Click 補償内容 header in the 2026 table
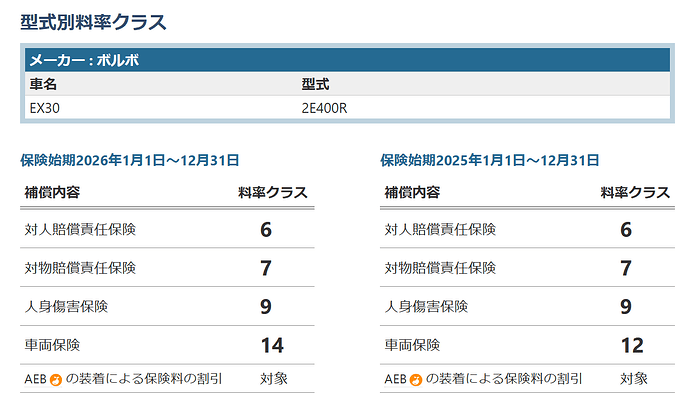Image resolution: width=690 pixels, height=398 pixels. 52,192
